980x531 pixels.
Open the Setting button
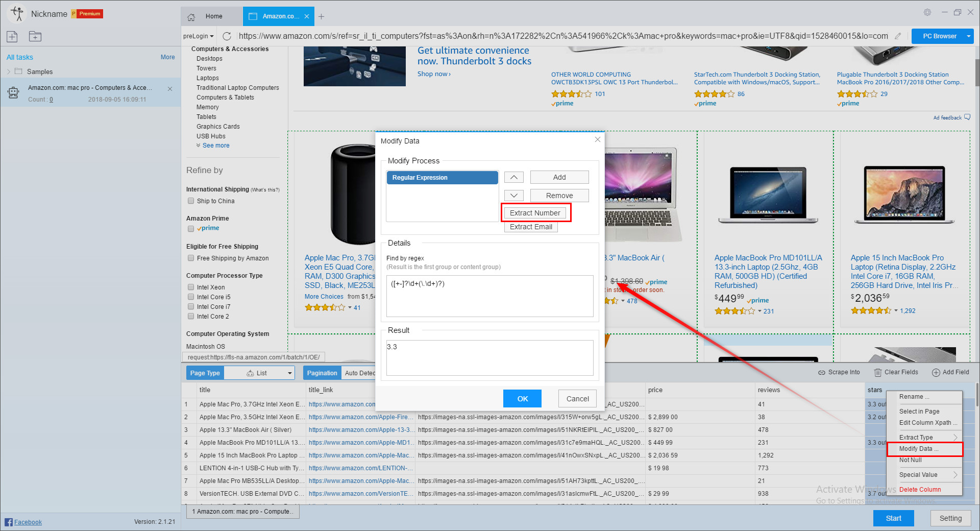click(x=950, y=518)
